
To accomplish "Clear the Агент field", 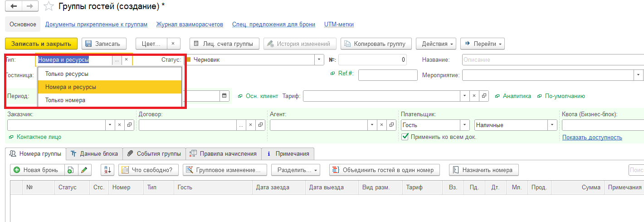I will click(x=382, y=125).
